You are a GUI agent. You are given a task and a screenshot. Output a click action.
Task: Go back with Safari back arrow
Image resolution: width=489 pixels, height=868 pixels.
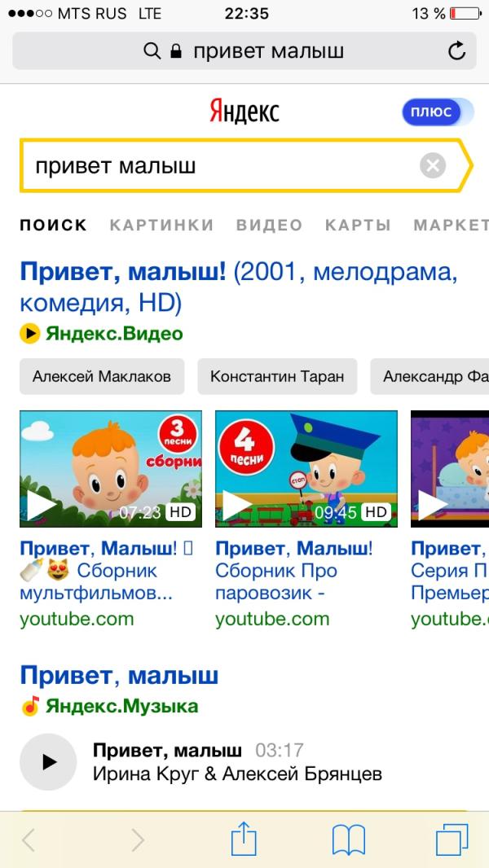coord(29,840)
